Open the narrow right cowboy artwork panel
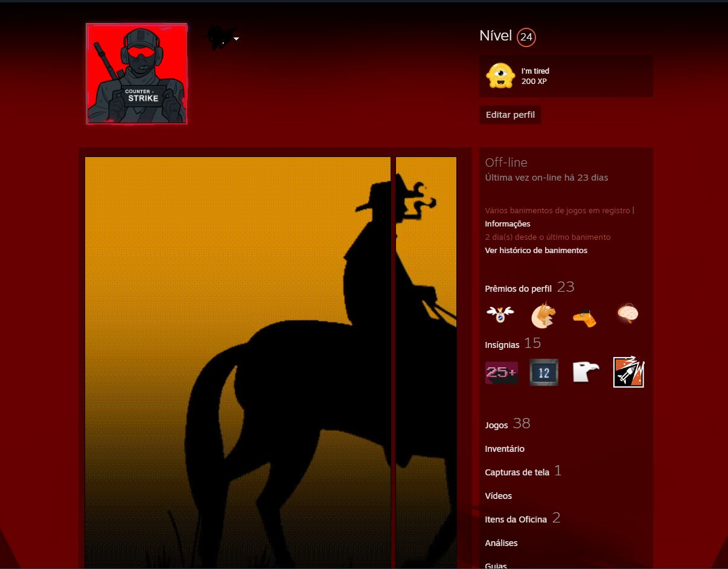Screen dimensions: 728x569 click(x=426, y=362)
